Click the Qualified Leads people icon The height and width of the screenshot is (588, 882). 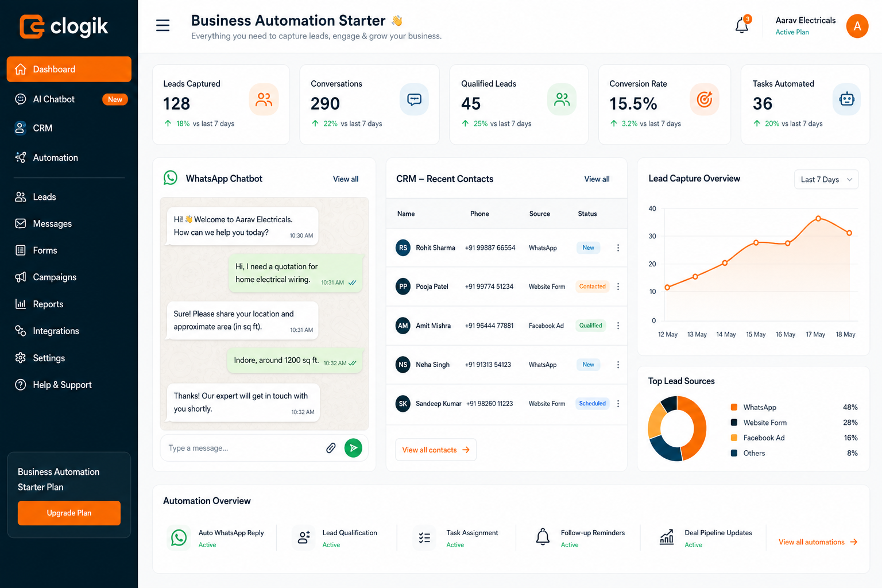[x=562, y=100]
